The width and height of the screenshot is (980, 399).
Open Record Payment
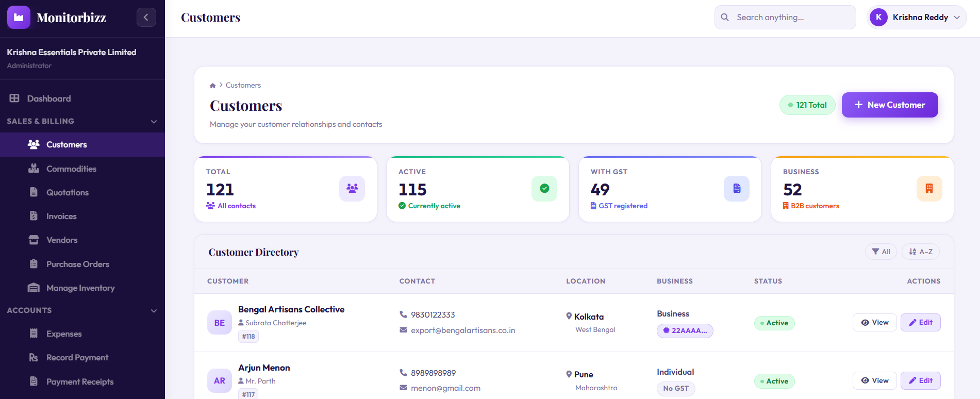click(x=82, y=357)
